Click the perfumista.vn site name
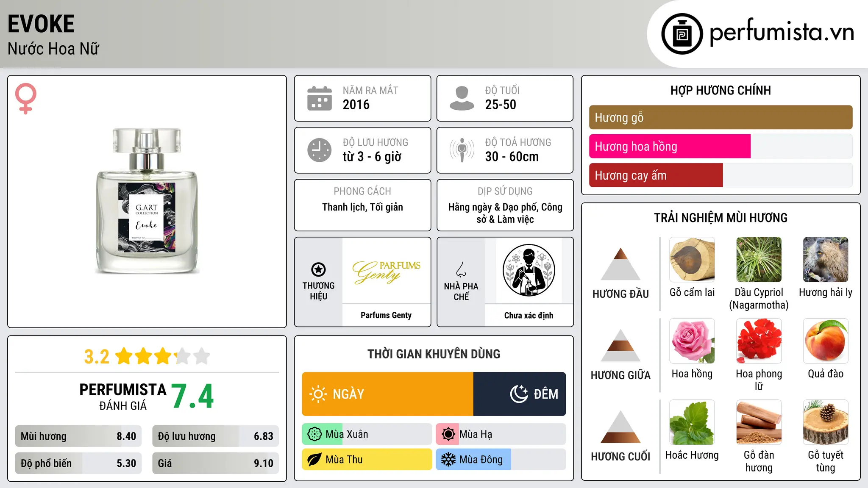This screenshot has width=868, height=488. (x=782, y=32)
